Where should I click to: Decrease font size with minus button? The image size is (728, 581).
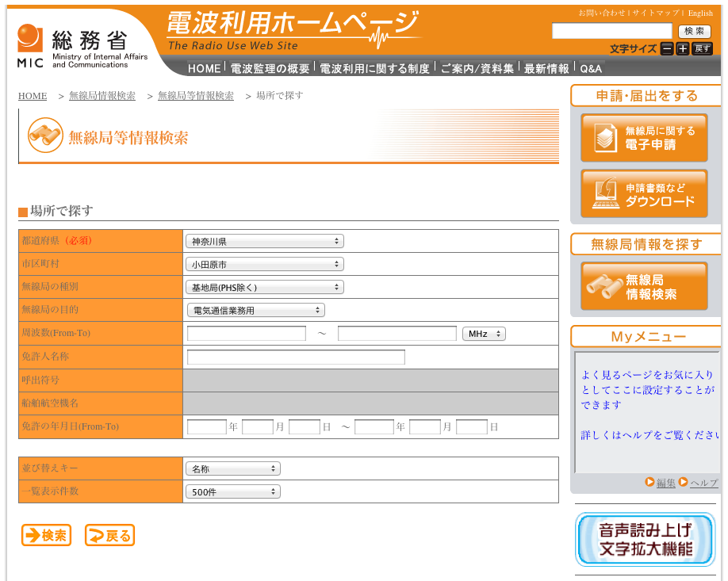tap(667, 48)
